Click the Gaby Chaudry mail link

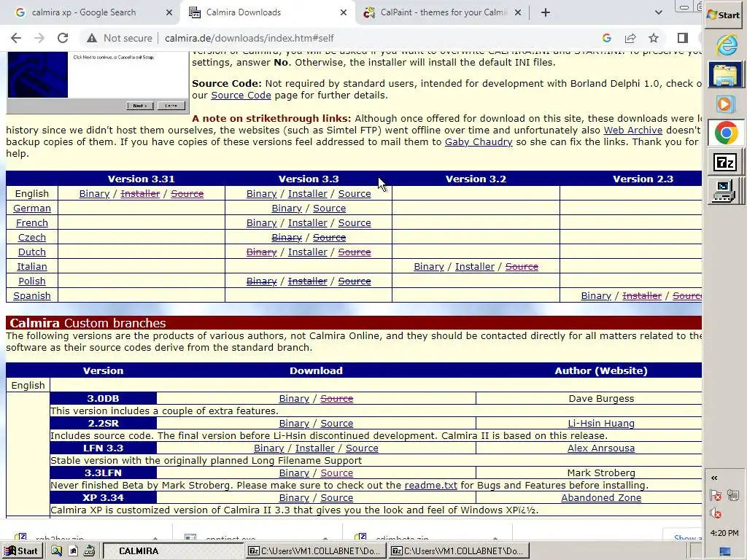pyautogui.click(x=479, y=142)
